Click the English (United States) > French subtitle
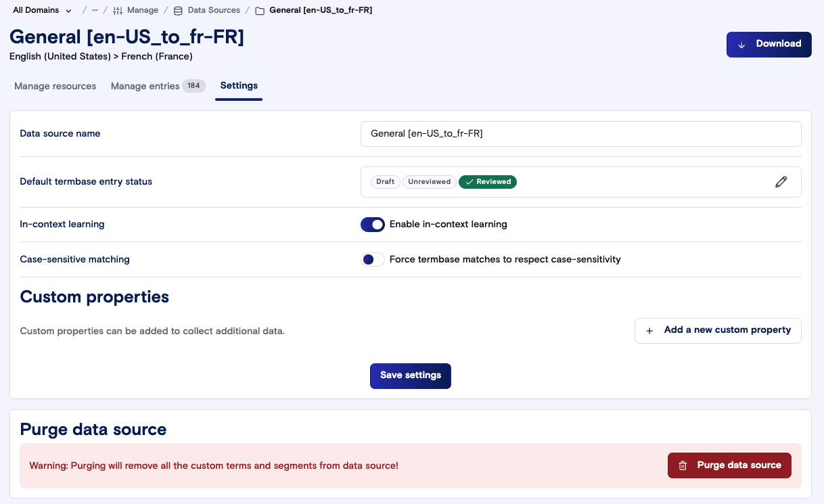 (x=101, y=56)
